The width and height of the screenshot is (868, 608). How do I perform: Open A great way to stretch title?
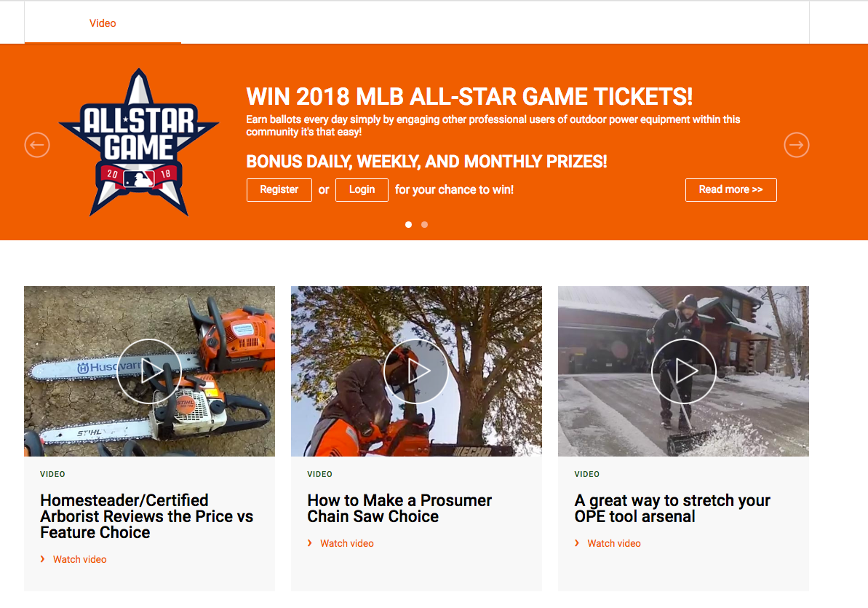pyautogui.click(x=672, y=508)
